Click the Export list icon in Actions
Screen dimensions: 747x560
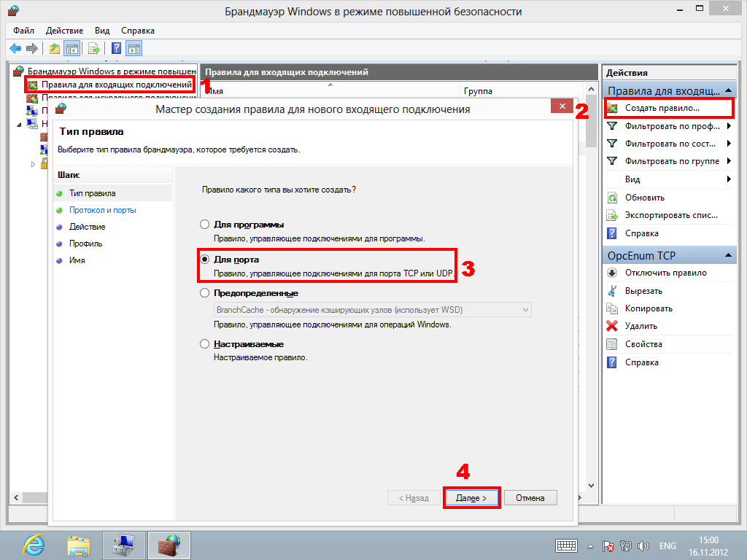point(612,215)
